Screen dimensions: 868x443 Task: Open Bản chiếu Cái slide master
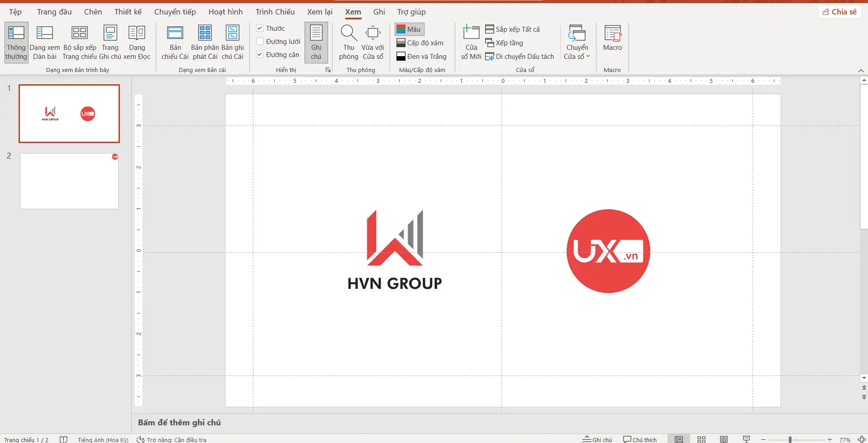pos(175,42)
